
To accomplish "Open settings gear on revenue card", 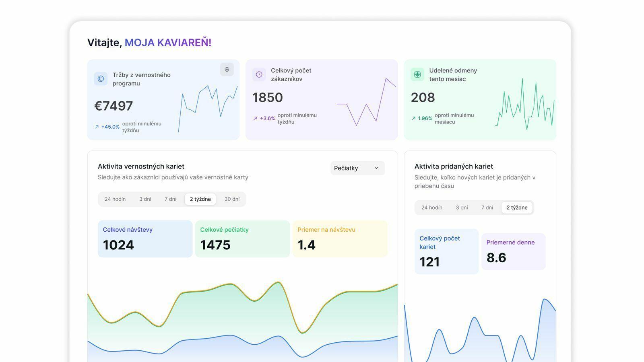I will tap(227, 69).
